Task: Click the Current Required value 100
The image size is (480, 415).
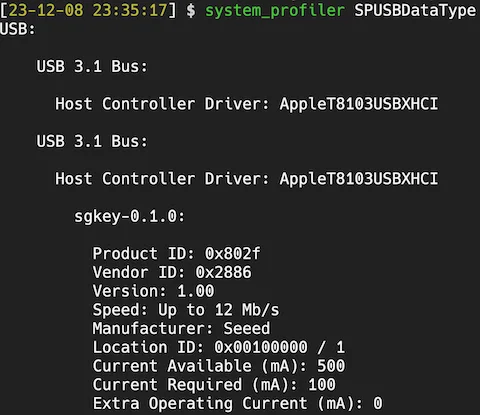Action: point(322,385)
